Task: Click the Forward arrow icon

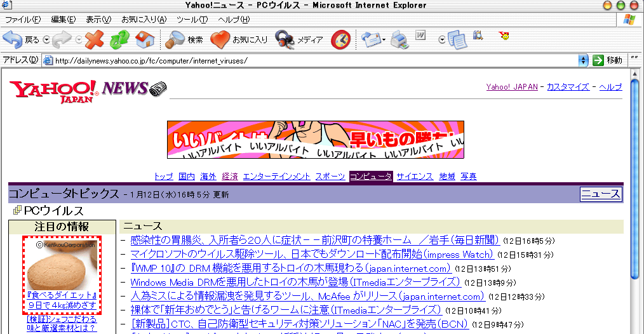Action: (x=62, y=39)
